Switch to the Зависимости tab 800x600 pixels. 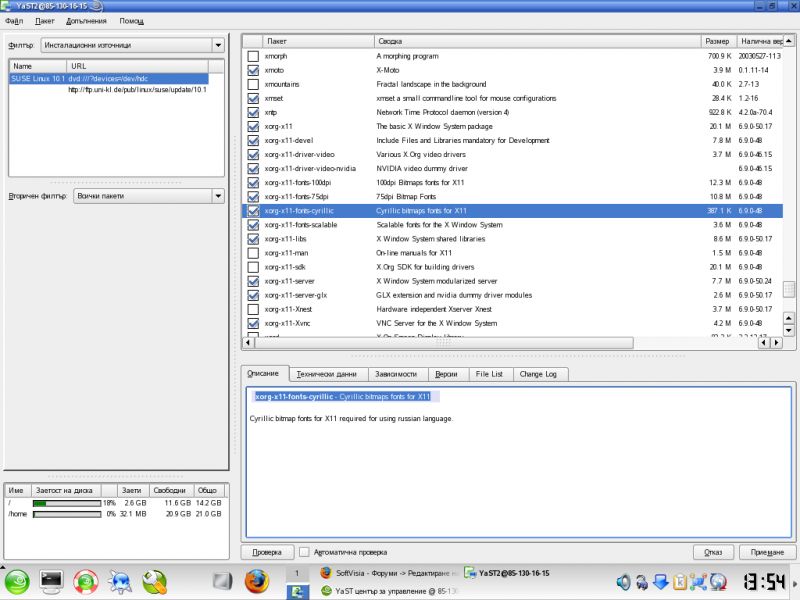click(x=396, y=374)
